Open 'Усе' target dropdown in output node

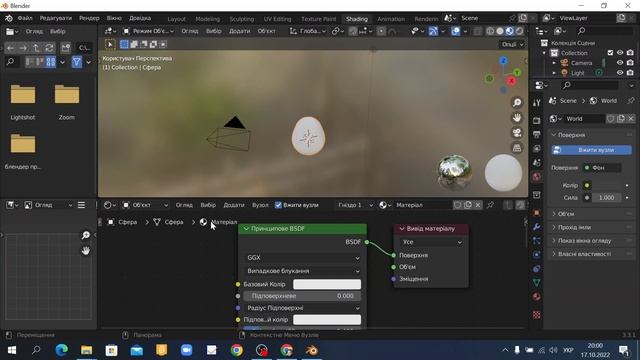point(432,242)
